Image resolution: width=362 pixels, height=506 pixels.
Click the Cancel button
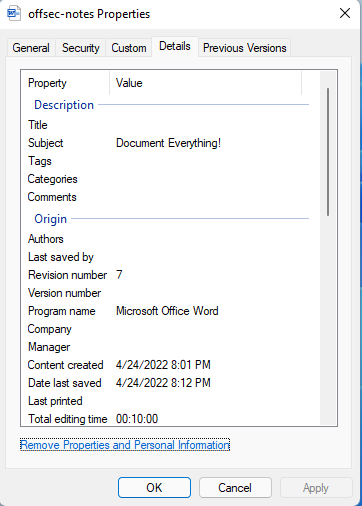point(235,488)
